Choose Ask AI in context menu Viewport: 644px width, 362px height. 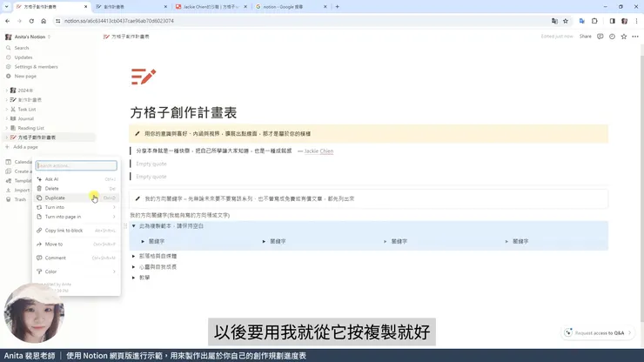pos(76,179)
